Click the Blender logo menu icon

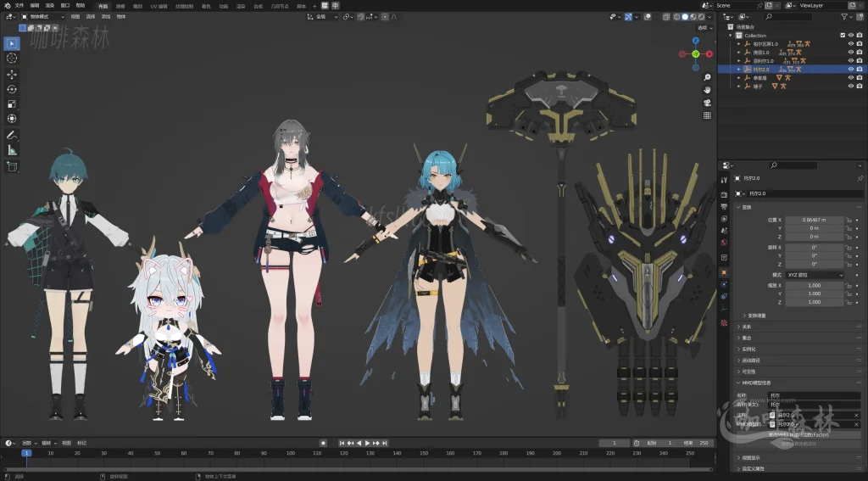click(7, 6)
